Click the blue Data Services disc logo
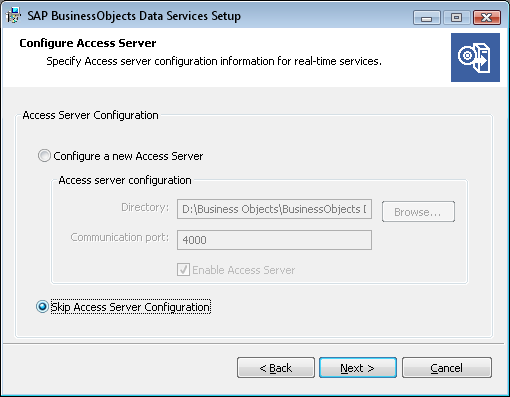The width and height of the screenshot is (510, 397). click(x=475, y=57)
